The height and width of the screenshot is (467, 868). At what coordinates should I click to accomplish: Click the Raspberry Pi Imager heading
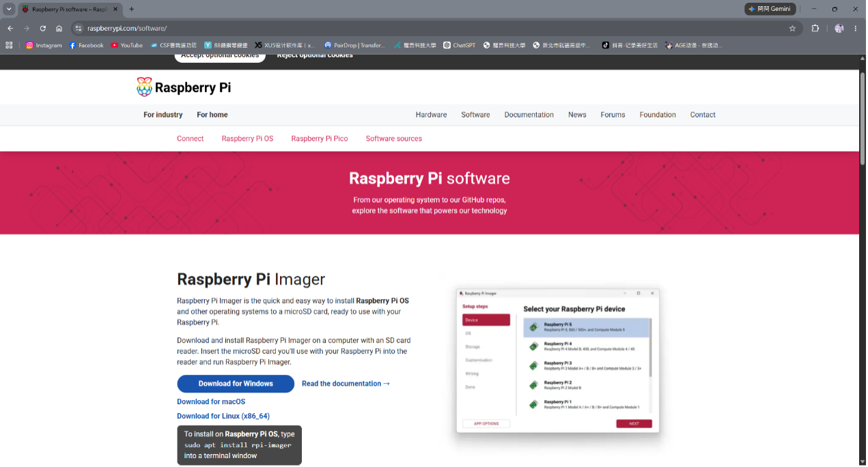251,279
